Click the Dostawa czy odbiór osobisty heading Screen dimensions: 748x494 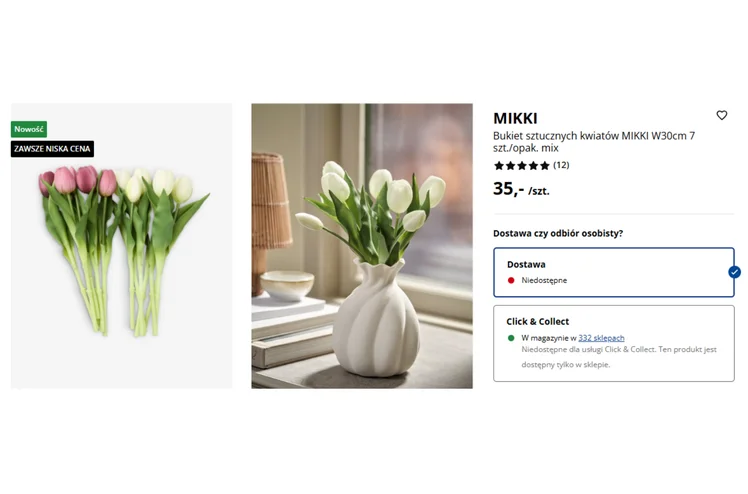tap(558, 233)
